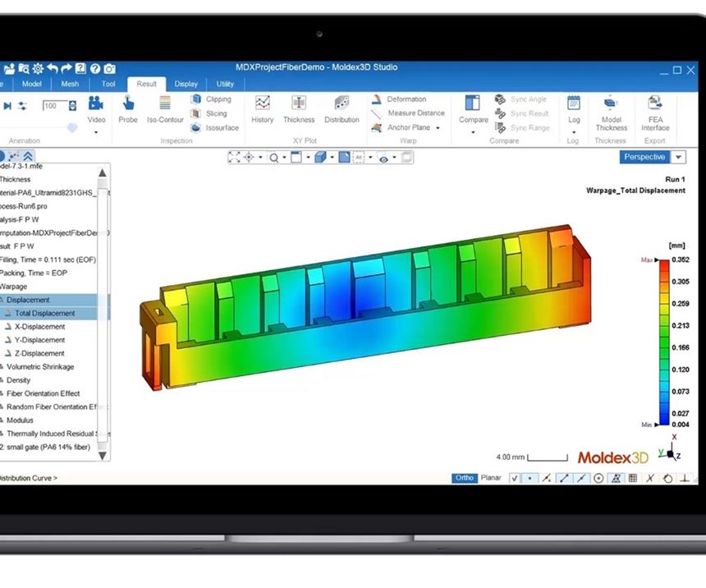The height and width of the screenshot is (588, 706).
Task: Open the dropdown next to the magnifier icon
Action: (x=284, y=157)
